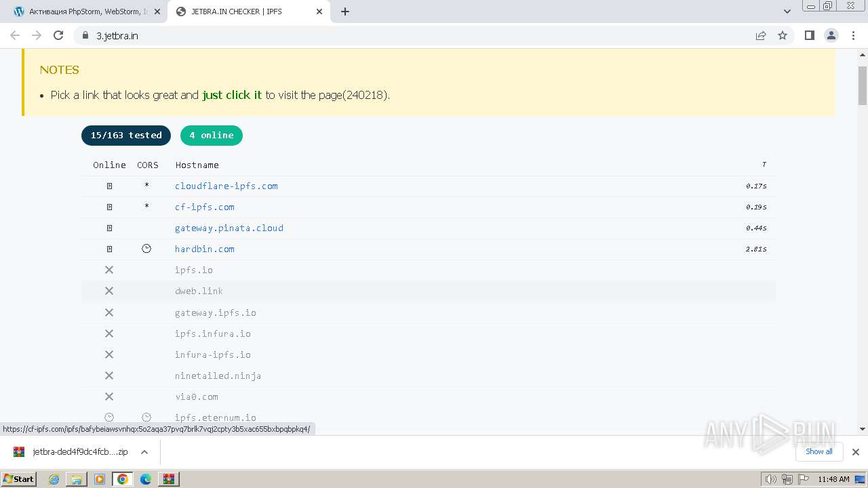Click the 4 online badge
Screen dimensions: 868x488
pyautogui.click(x=212, y=136)
